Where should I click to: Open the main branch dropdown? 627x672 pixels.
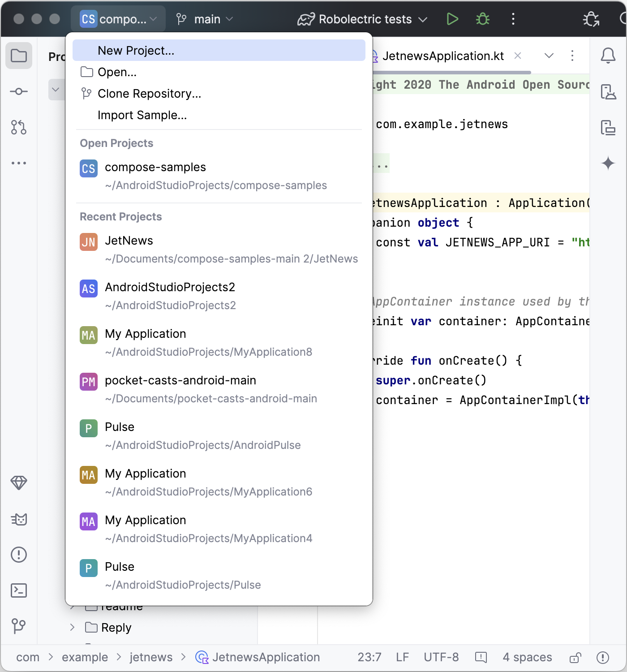coord(205,19)
